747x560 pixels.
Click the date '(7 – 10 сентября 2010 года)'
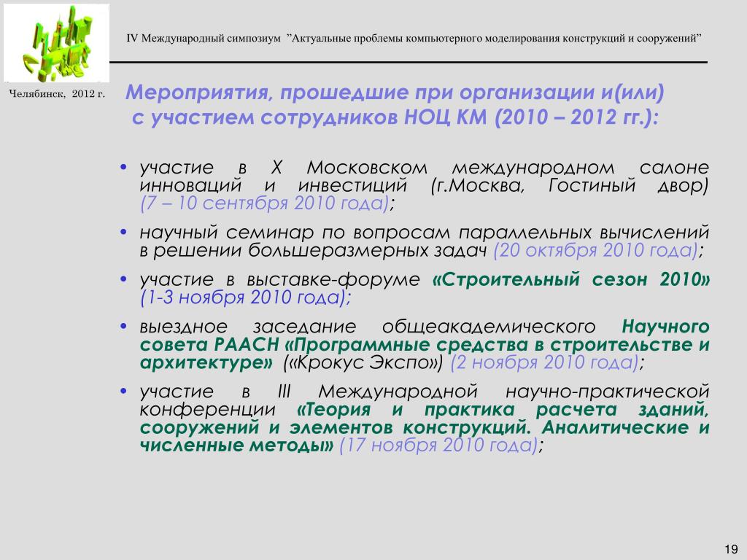point(265,203)
